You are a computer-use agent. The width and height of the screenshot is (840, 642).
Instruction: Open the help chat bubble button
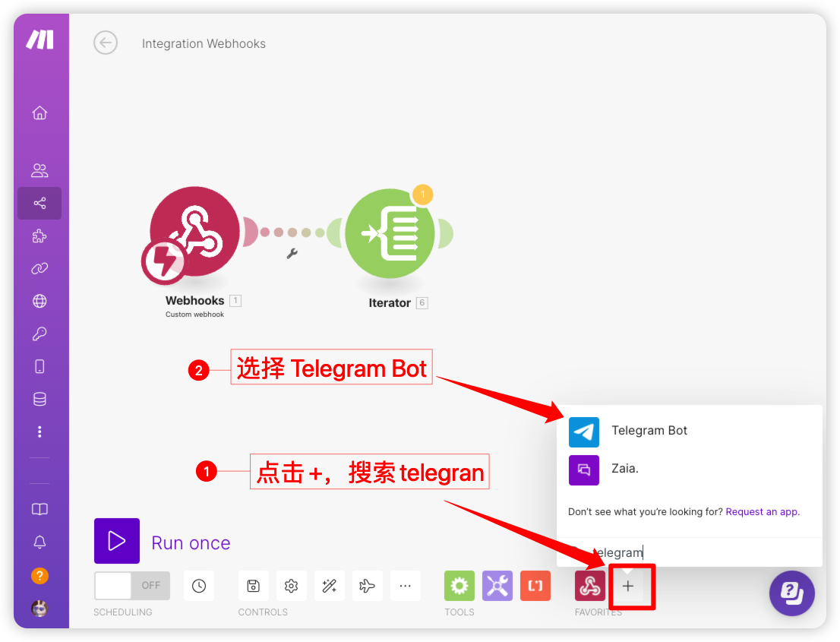tap(792, 593)
